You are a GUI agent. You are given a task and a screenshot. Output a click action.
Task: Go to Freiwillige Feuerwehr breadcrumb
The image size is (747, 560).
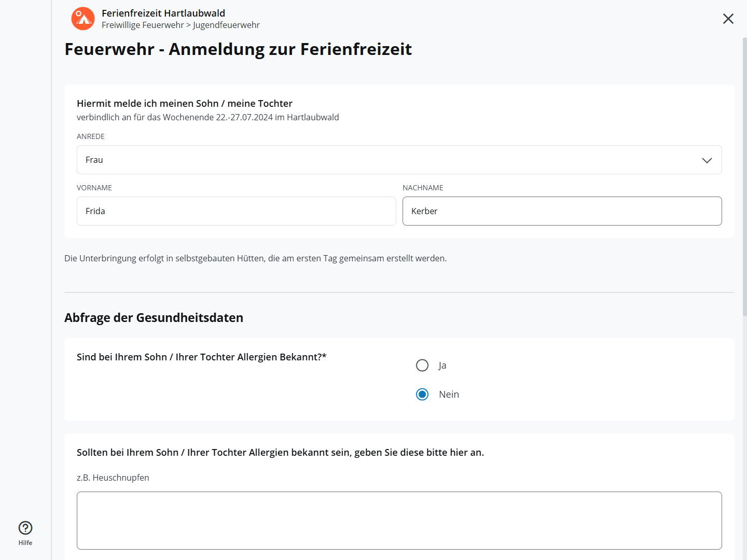pyautogui.click(x=143, y=25)
